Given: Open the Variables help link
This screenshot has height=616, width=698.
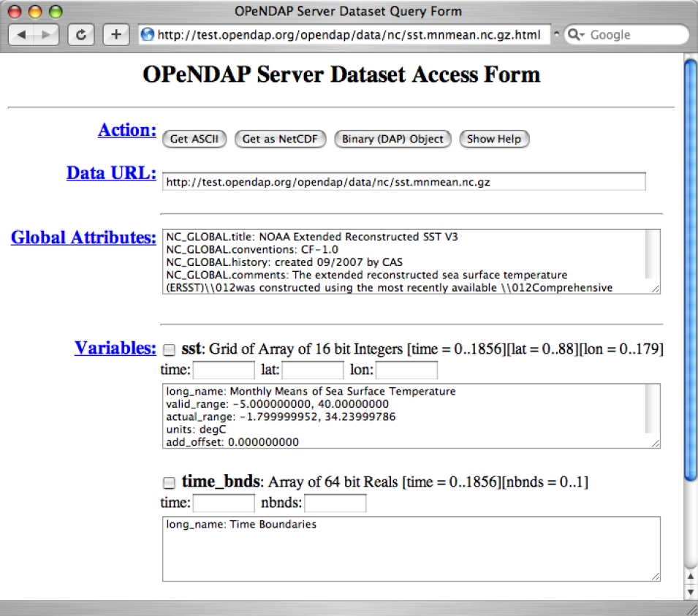Looking at the screenshot, I should point(115,348).
